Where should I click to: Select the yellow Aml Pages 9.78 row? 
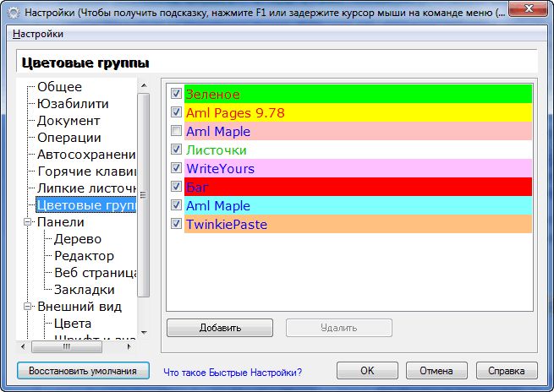358,112
